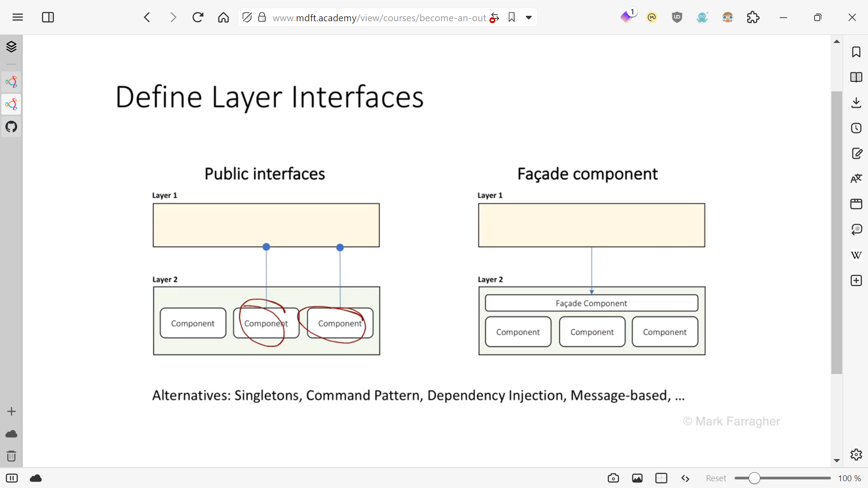
Task: Open the Vivaldi main menu
Action: tap(18, 17)
